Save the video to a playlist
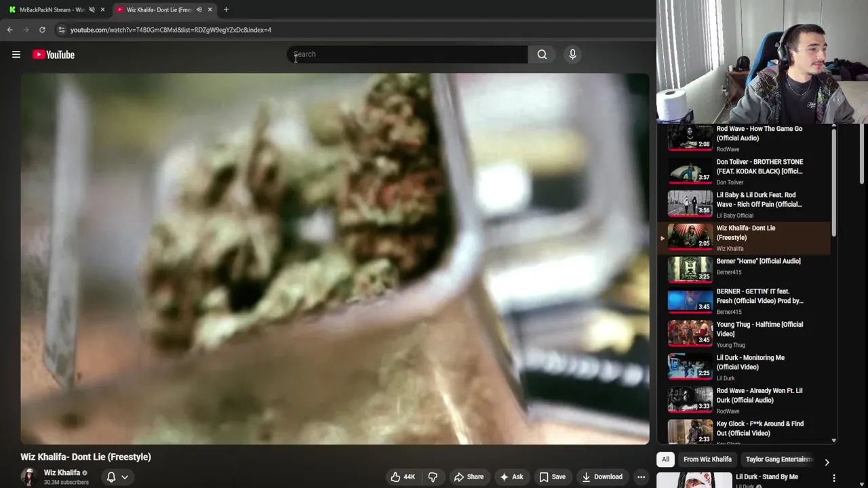868x488 pixels. (552, 476)
